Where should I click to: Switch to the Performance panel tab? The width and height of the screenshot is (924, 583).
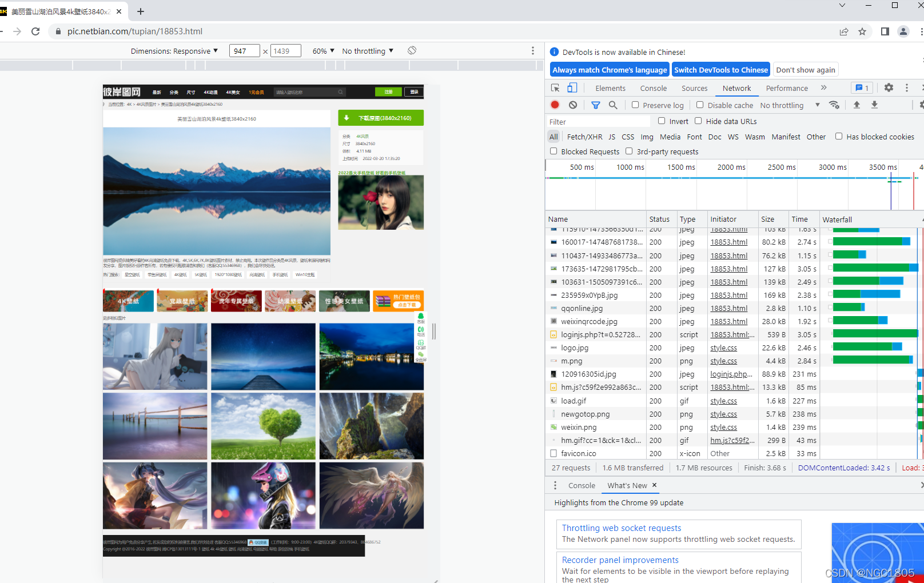click(787, 88)
